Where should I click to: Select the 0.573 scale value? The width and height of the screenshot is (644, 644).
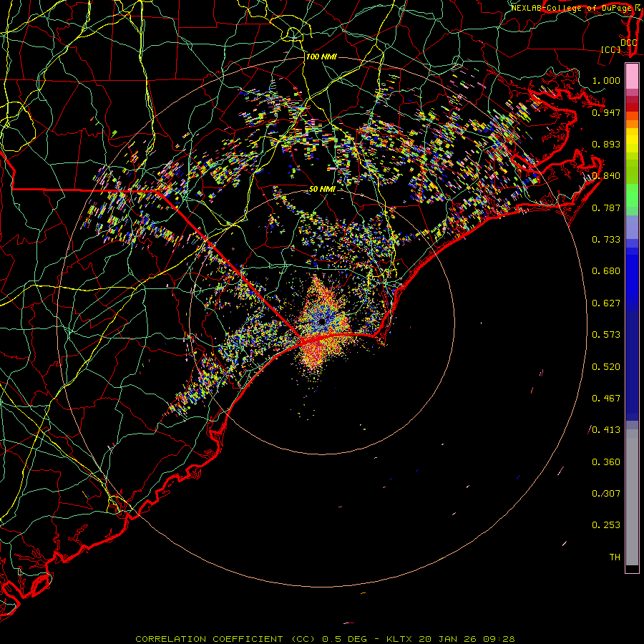tap(606, 335)
